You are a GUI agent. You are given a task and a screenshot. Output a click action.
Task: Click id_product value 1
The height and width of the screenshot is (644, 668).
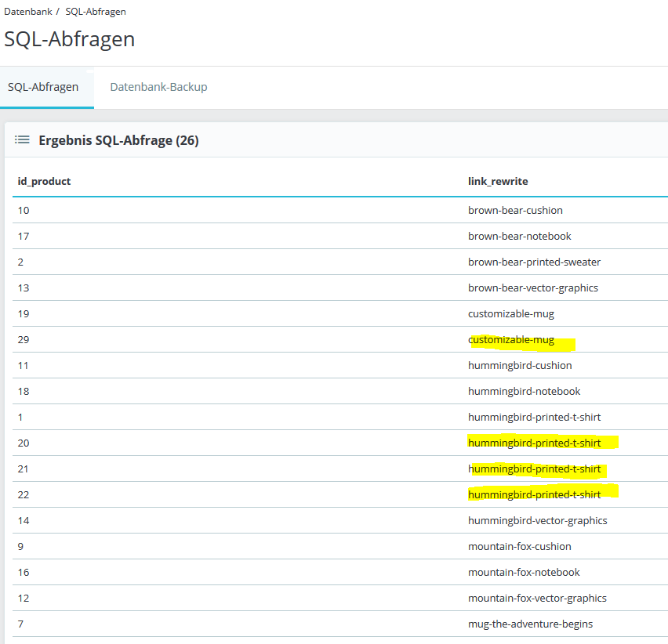click(20, 418)
